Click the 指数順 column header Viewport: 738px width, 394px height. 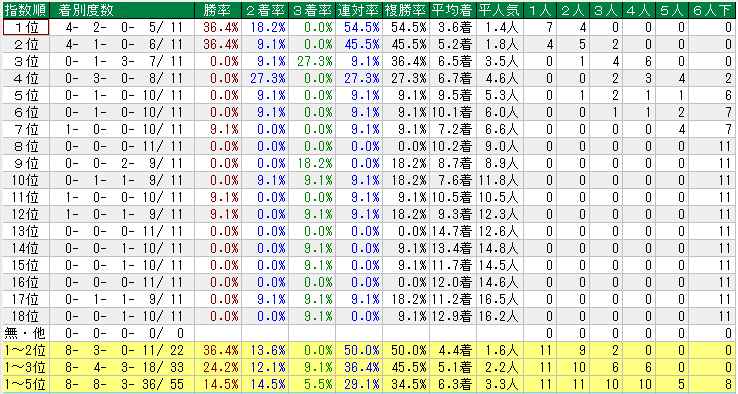(x=25, y=10)
